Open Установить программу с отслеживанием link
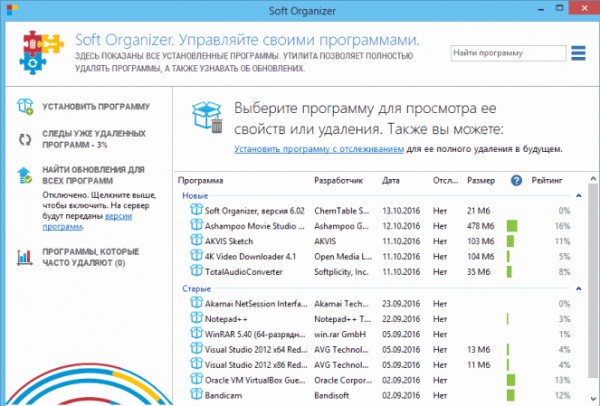This screenshot has height=406, width=600. coord(319,149)
